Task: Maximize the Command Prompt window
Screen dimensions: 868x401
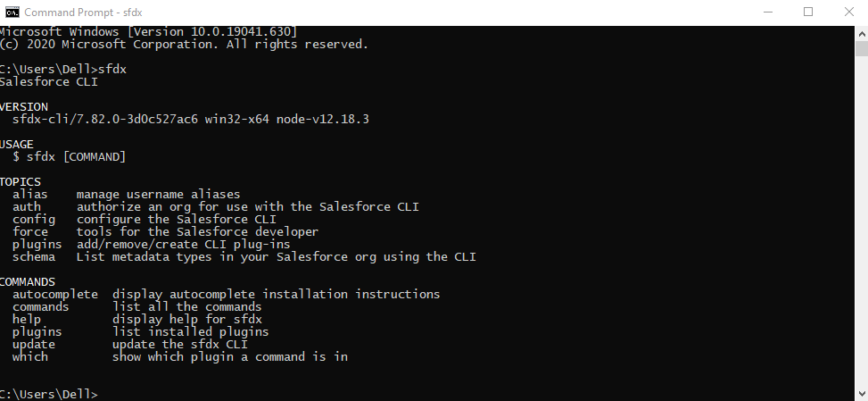Action: pyautogui.click(x=808, y=12)
